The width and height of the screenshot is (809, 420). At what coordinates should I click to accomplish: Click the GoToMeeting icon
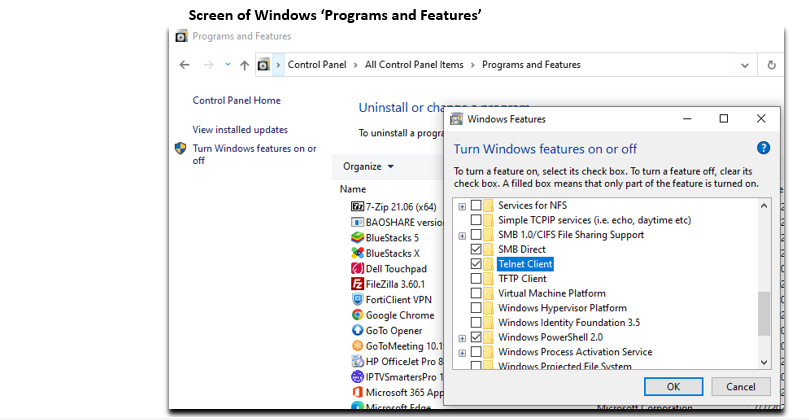pos(357,346)
